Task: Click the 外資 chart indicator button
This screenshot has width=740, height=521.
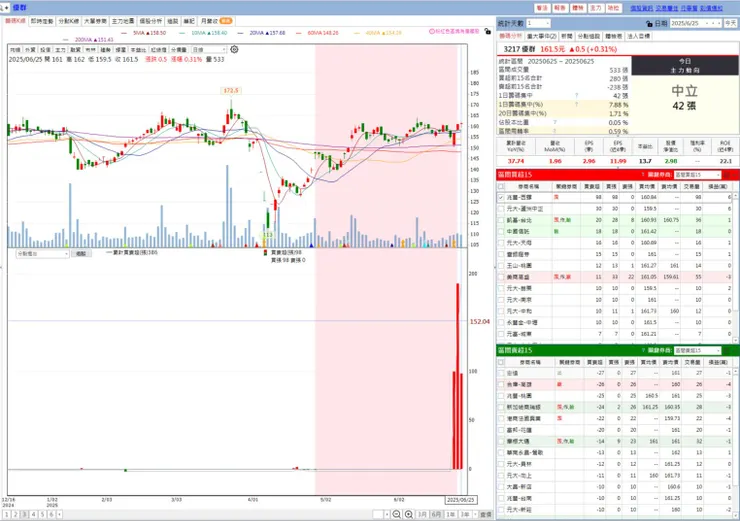Action: click(x=30, y=50)
